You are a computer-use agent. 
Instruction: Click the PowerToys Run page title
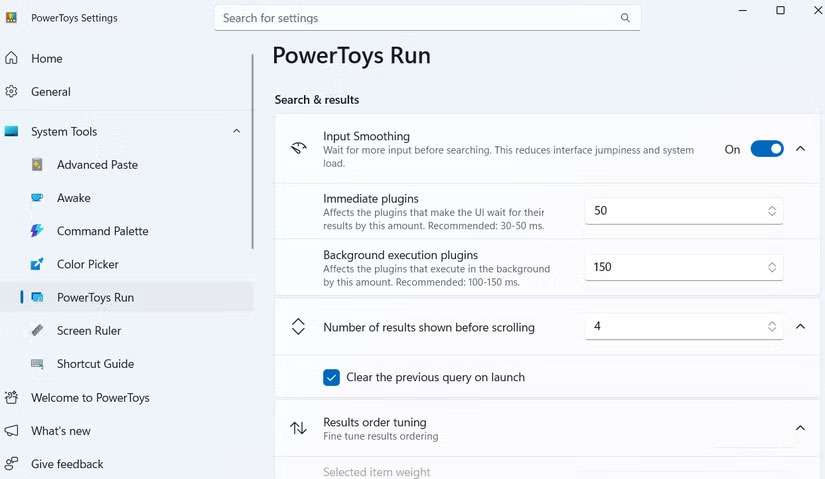[x=351, y=56]
